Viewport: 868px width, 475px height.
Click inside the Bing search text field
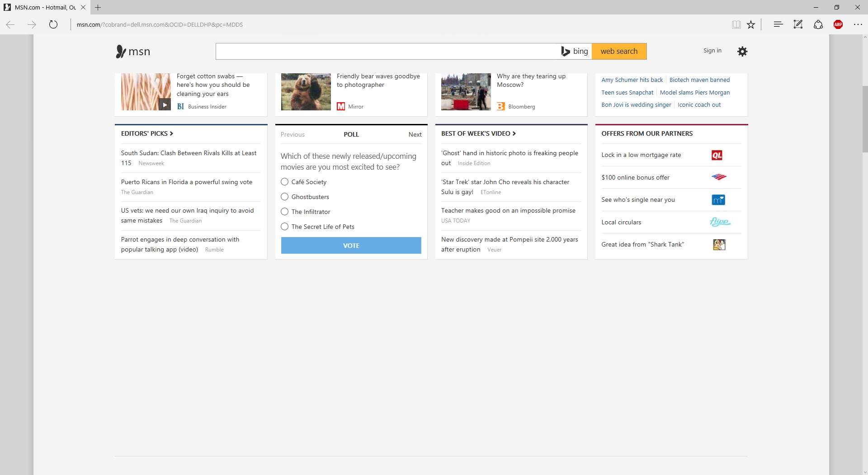point(387,52)
